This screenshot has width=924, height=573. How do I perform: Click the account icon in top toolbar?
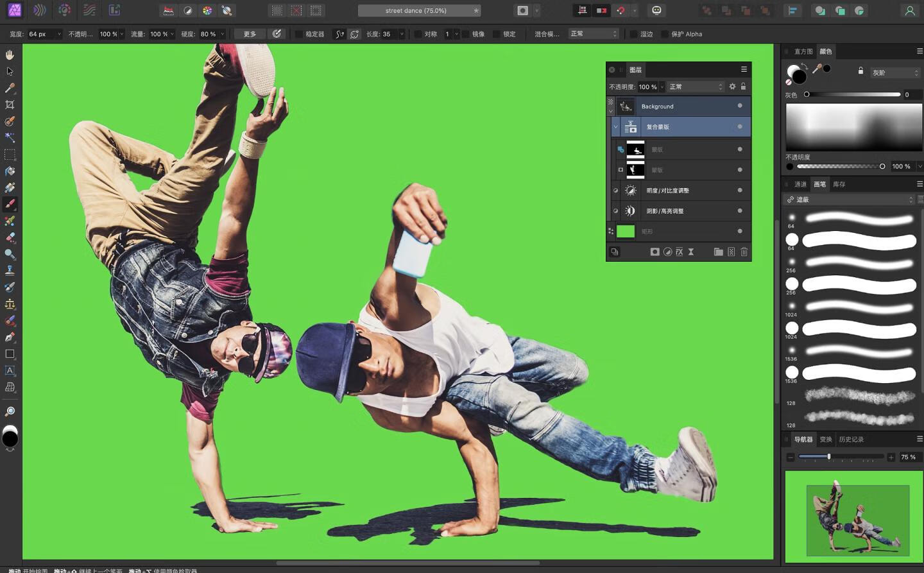910,10
